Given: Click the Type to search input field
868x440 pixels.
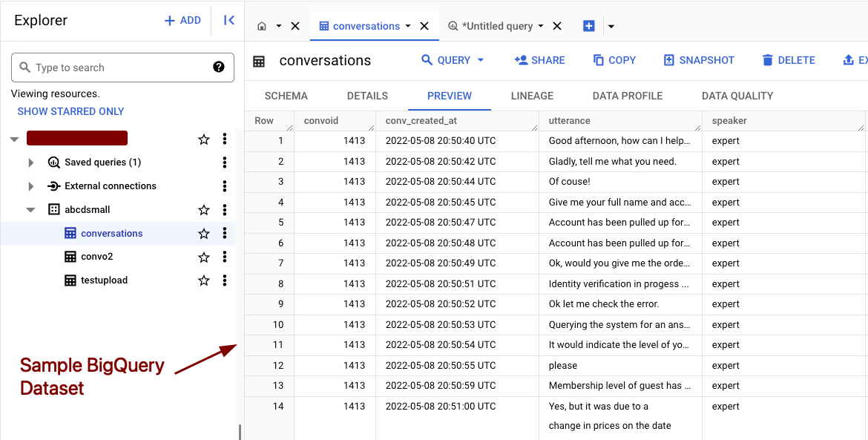Looking at the screenshot, I should coord(119,68).
